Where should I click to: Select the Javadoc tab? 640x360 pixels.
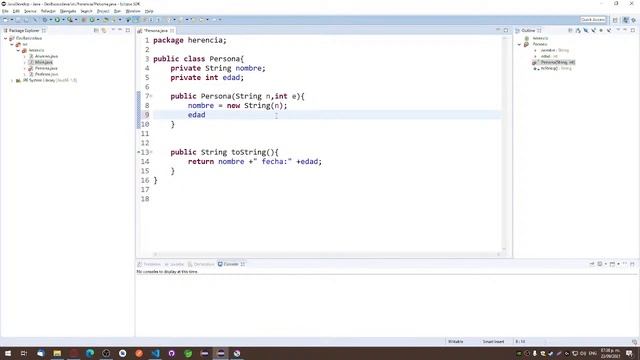coord(175,264)
